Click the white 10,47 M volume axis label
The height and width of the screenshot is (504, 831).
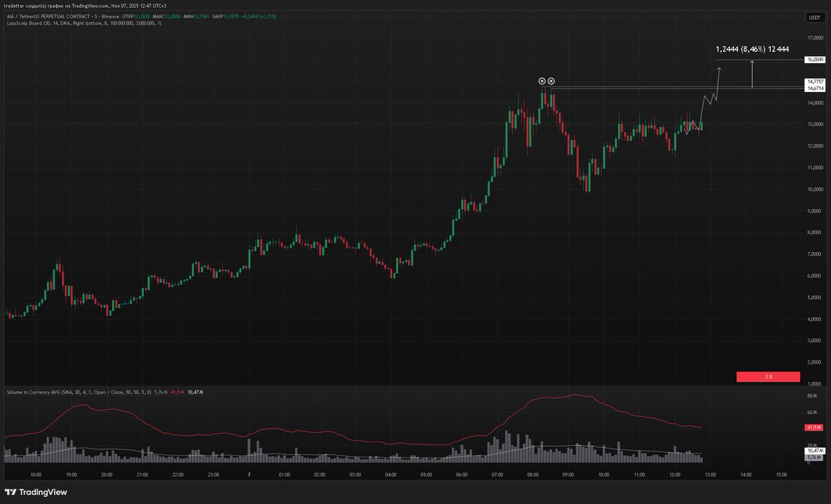[814, 451]
